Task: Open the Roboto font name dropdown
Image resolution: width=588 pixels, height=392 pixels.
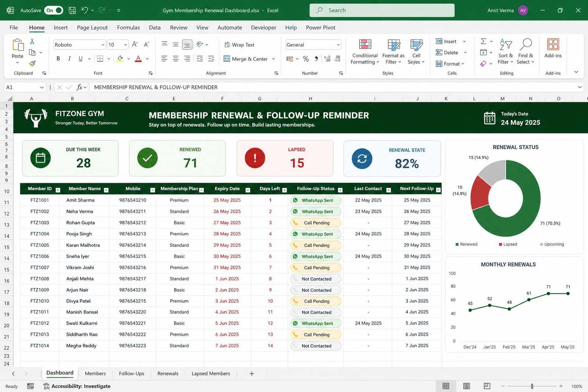Action: pos(103,45)
